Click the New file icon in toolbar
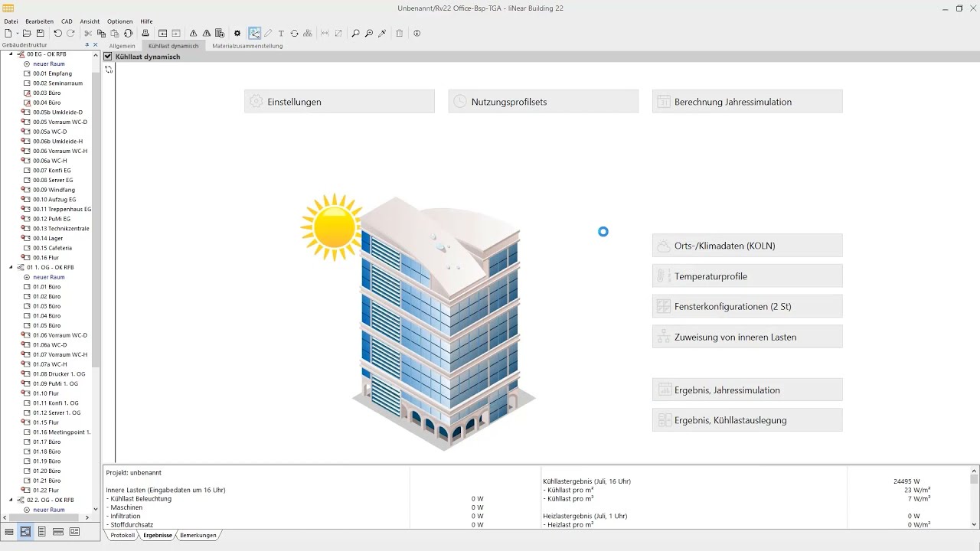This screenshot has width=980, height=551. click(8, 34)
